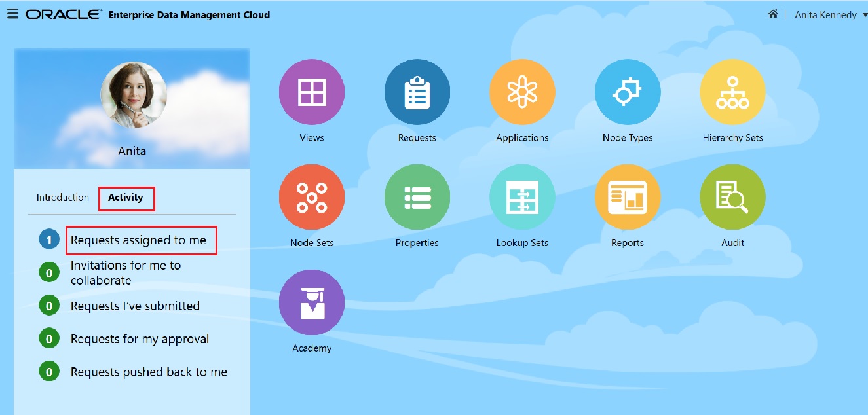Image resolution: width=868 pixels, height=415 pixels.
Task: Open the Views card icon
Action: [312, 92]
